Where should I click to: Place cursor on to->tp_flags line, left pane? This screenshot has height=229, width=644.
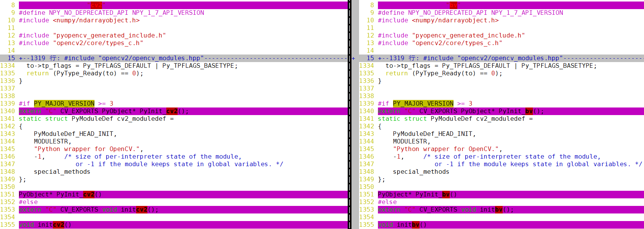tap(132, 66)
